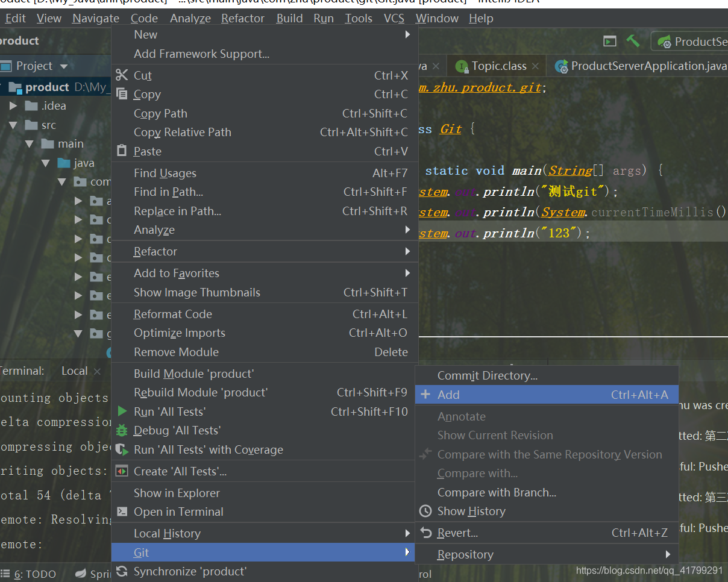Click the run-target icon left of hammer

610,41
